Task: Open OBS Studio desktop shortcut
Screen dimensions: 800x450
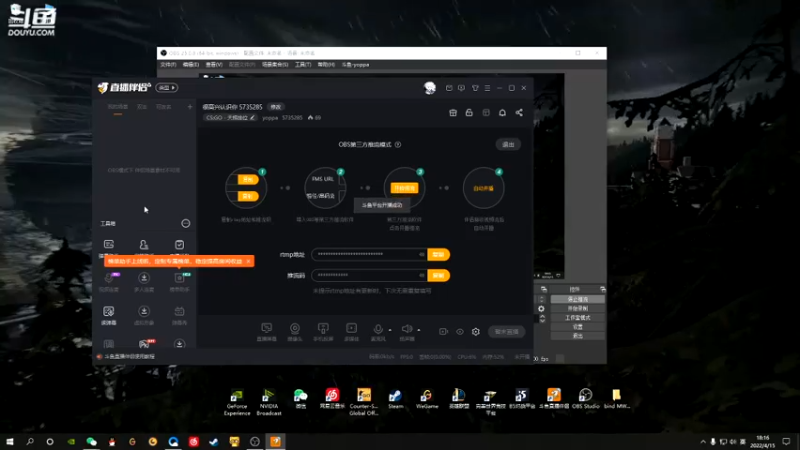Action: point(585,399)
